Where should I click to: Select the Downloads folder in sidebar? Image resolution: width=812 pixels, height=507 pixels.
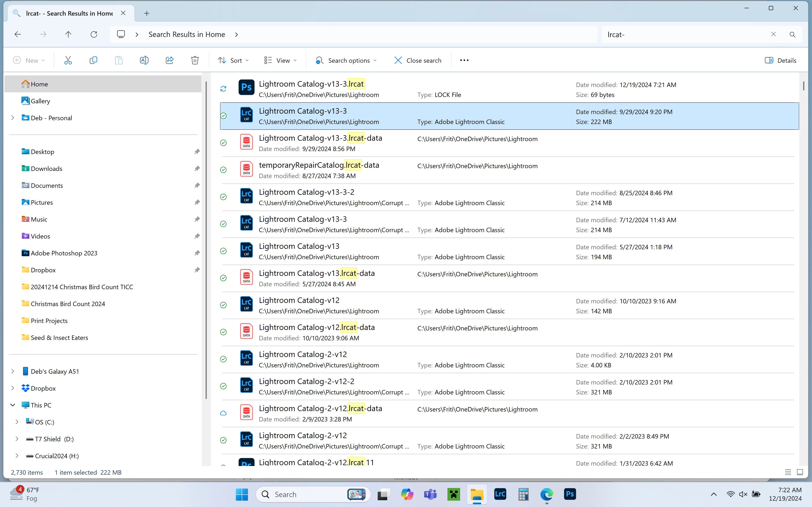(x=46, y=168)
